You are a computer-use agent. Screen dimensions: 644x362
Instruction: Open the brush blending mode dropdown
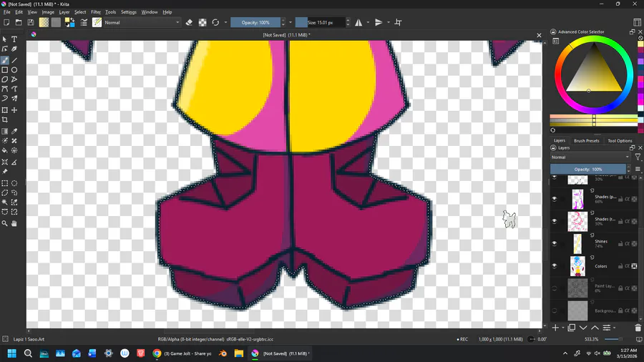142,23
